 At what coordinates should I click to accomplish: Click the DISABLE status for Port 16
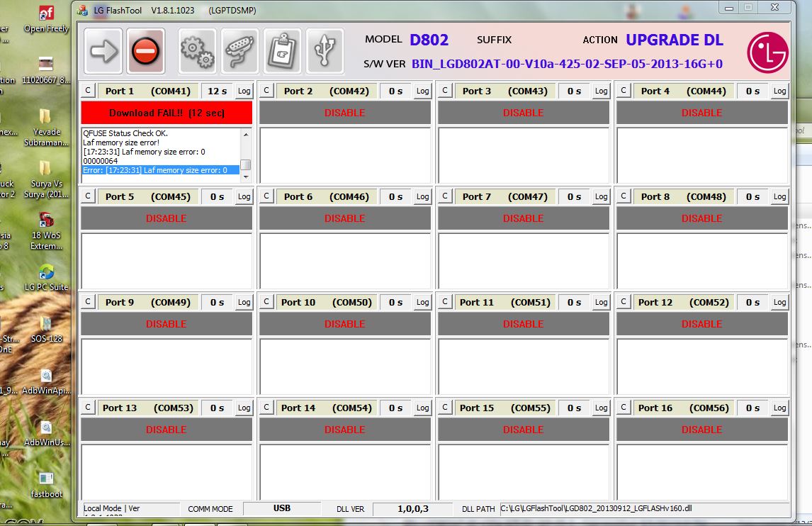(x=701, y=430)
